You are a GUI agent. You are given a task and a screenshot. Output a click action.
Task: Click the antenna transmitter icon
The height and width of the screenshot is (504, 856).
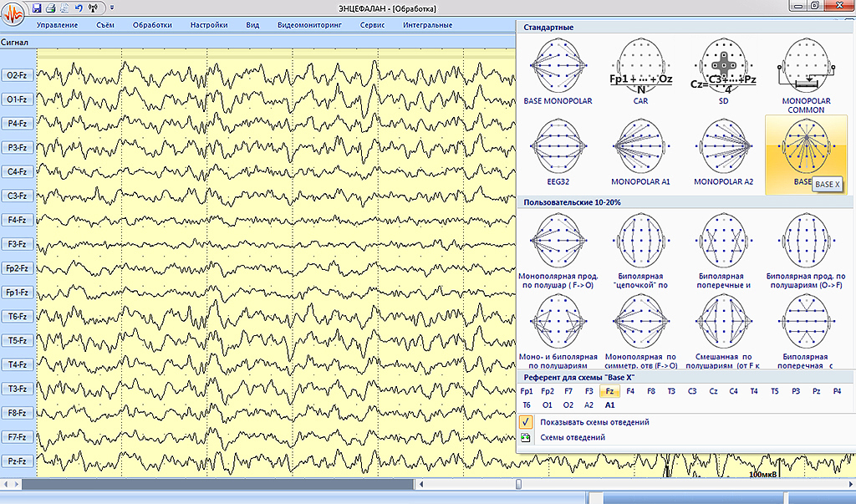click(x=93, y=8)
